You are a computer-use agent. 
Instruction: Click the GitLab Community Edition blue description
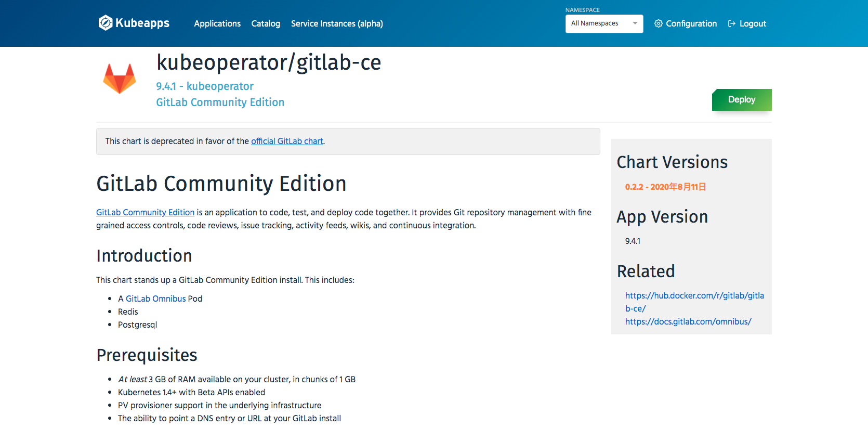(220, 102)
